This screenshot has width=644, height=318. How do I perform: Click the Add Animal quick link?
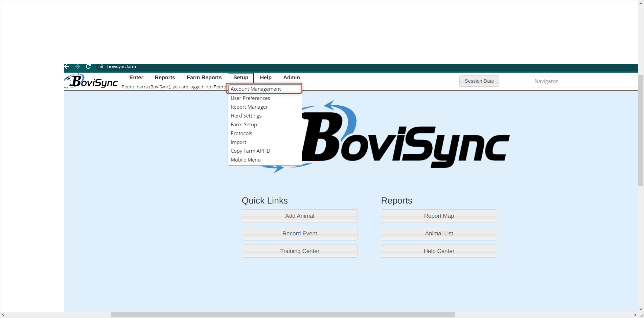[300, 216]
